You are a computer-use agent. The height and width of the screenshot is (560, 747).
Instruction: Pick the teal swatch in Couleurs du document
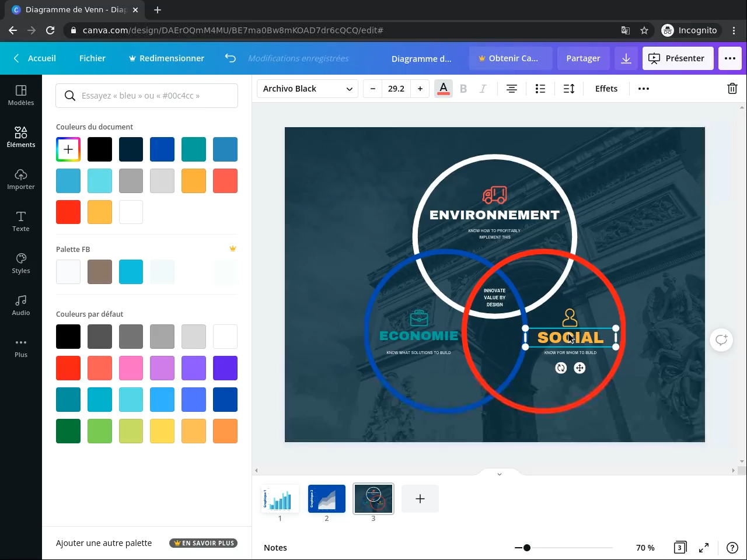194,149
